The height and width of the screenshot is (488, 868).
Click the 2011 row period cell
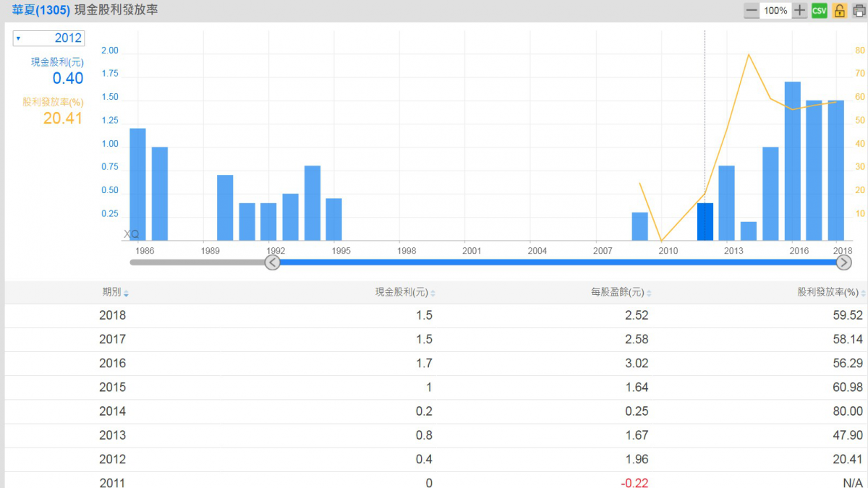click(x=112, y=482)
